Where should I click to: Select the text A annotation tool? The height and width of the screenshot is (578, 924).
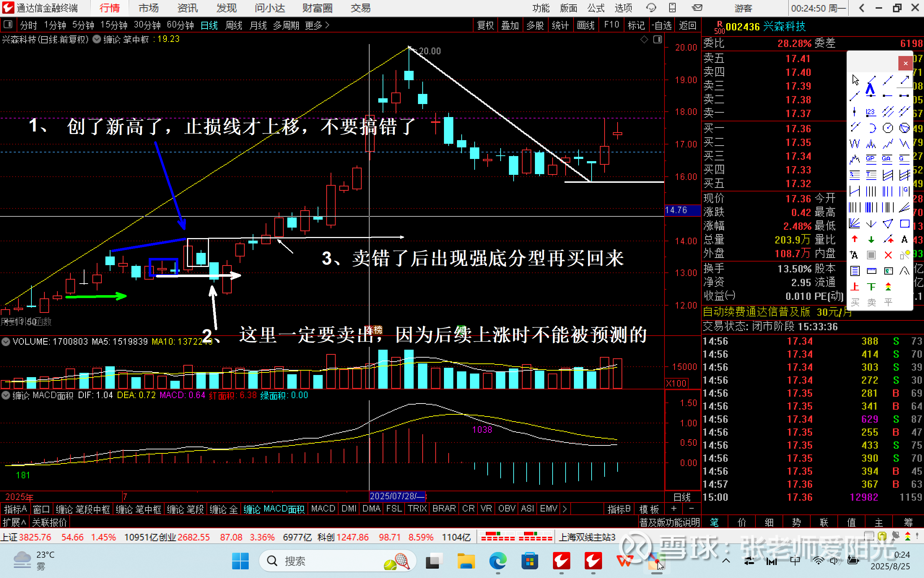point(905,239)
